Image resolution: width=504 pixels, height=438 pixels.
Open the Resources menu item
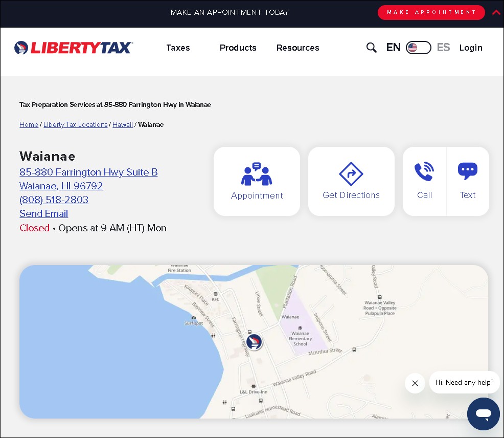[x=297, y=48]
